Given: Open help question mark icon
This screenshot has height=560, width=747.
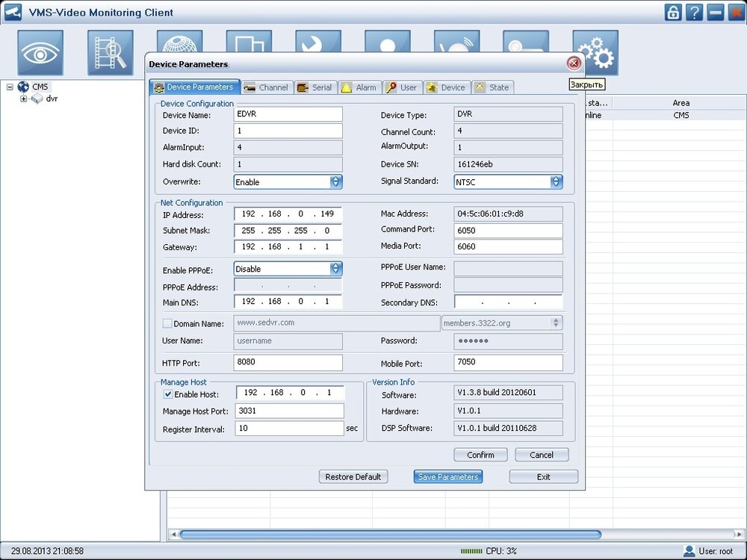Looking at the screenshot, I should coord(695,13).
